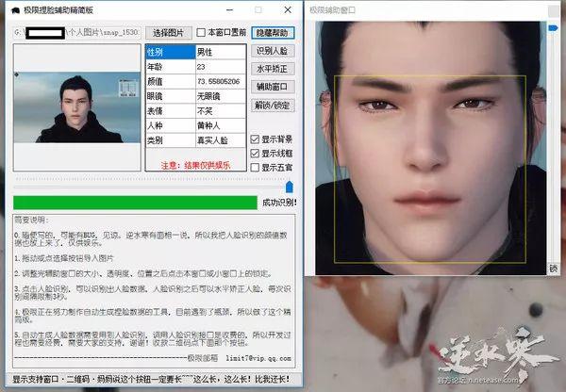Click the 选择图片 button
The height and width of the screenshot is (392, 566).
pos(168,33)
